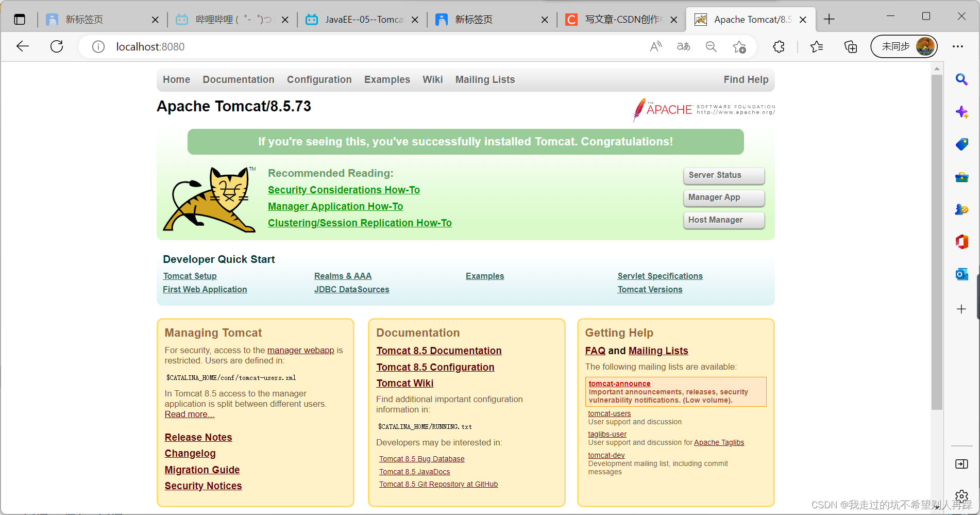Click the Manager App button
This screenshot has width=980, height=515.
pos(724,197)
